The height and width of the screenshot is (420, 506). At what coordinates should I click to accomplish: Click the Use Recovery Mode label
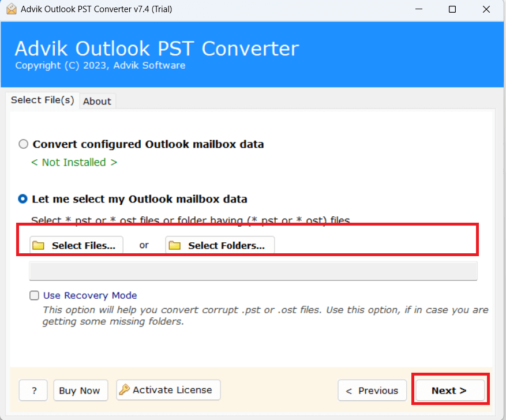[90, 295]
